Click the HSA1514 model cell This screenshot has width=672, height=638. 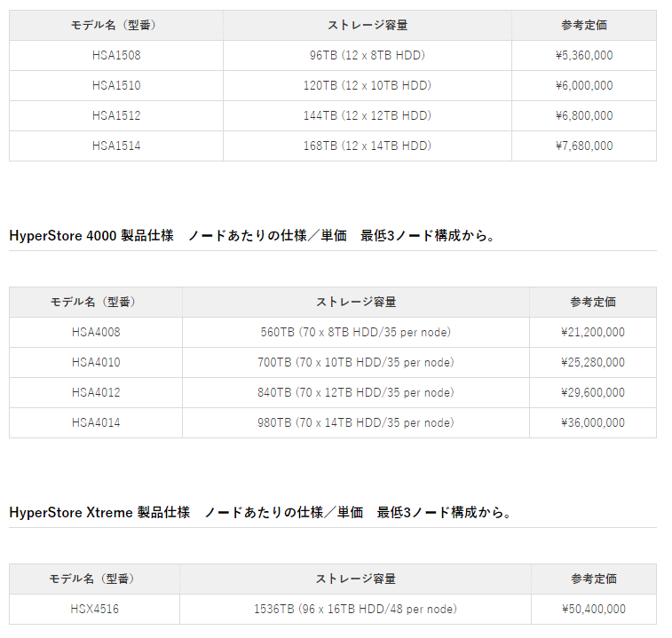(x=116, y=146)
